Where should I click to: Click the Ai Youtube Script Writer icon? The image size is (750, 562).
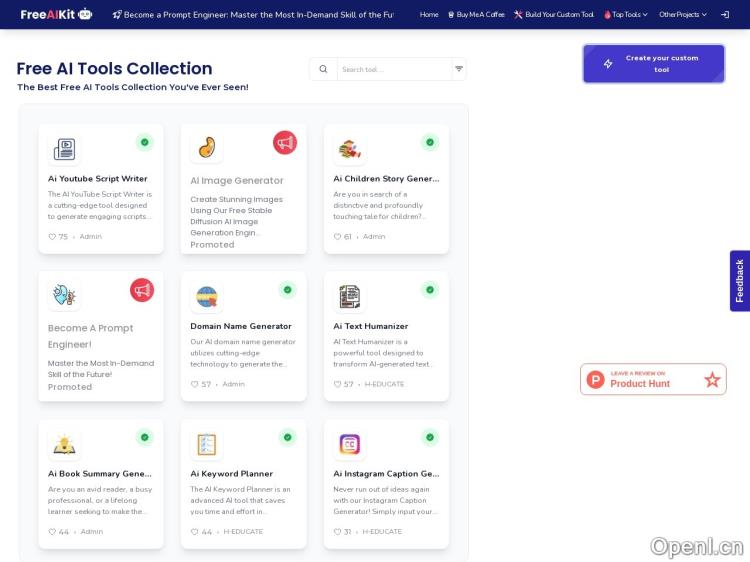64,150
